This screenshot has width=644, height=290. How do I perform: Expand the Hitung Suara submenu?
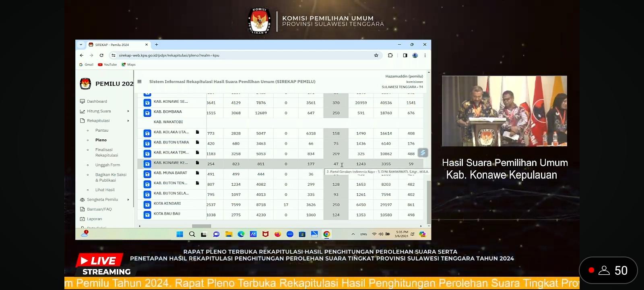pos(128,111)
